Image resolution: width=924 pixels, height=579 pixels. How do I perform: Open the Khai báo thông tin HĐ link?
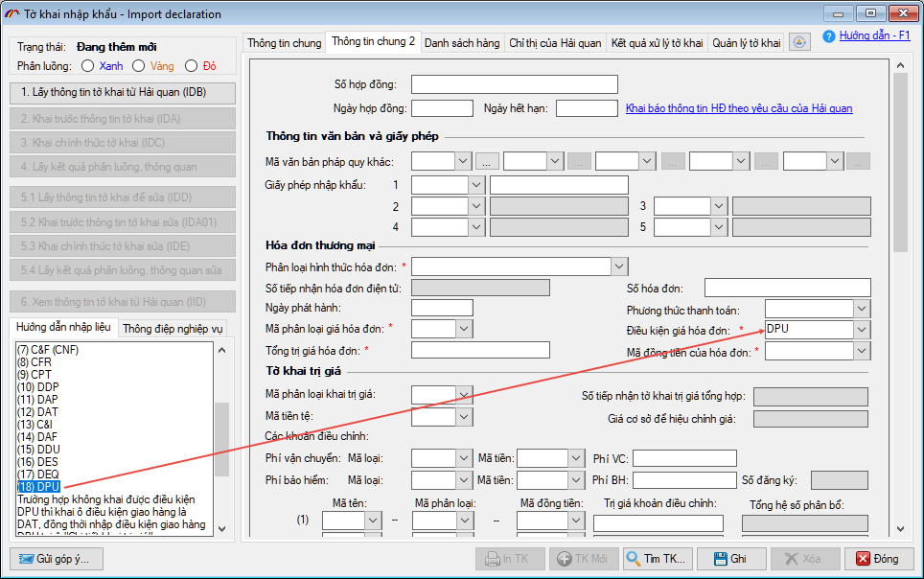click(x=738, y=108)
